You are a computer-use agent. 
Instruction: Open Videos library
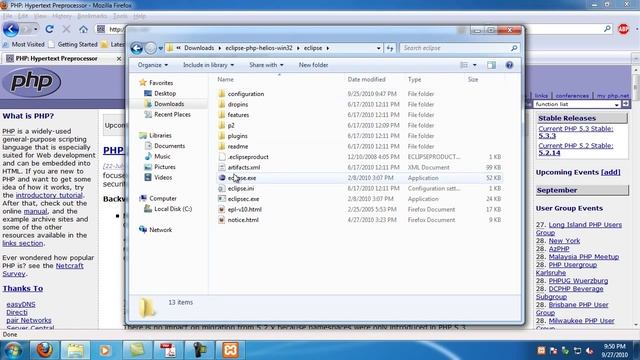(x=163, y=178)
